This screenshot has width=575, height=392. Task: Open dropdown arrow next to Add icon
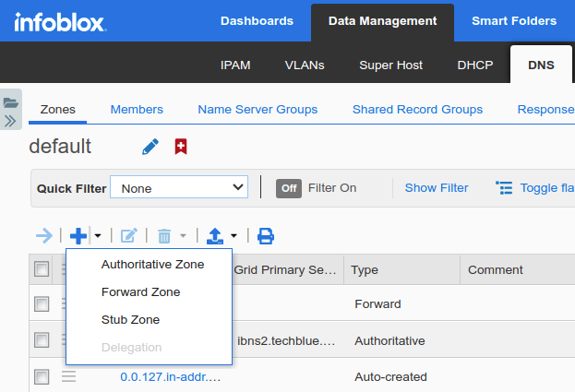(x=98, y=236)
